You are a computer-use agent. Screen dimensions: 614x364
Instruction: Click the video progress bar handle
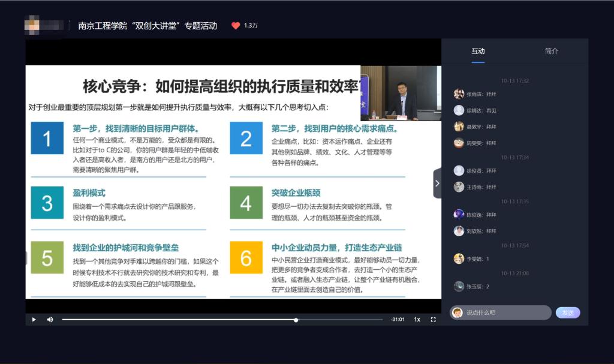[296, 320]
